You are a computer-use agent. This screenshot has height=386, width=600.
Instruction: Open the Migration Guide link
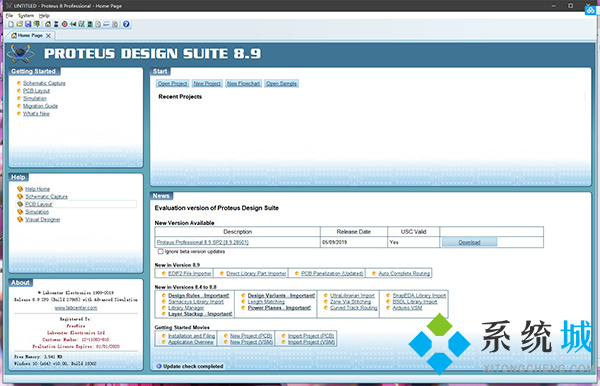click(40, 106)
